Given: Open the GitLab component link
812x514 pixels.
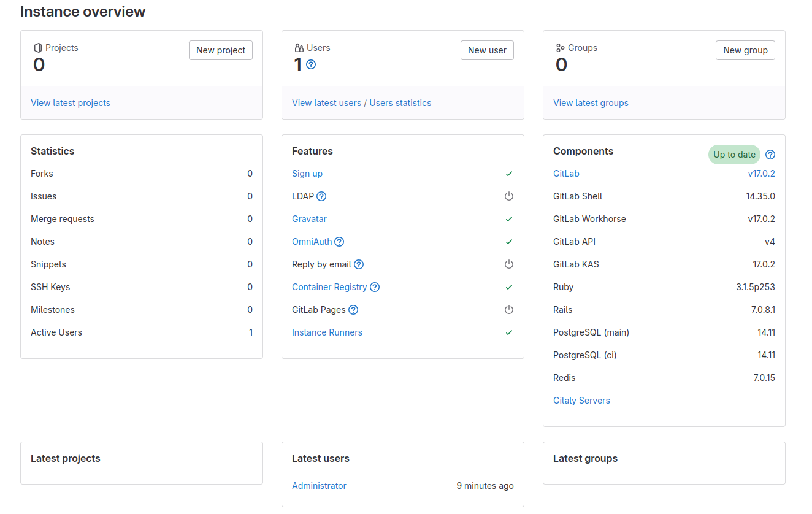Looking at the screenshot, I should coord(566,174).
